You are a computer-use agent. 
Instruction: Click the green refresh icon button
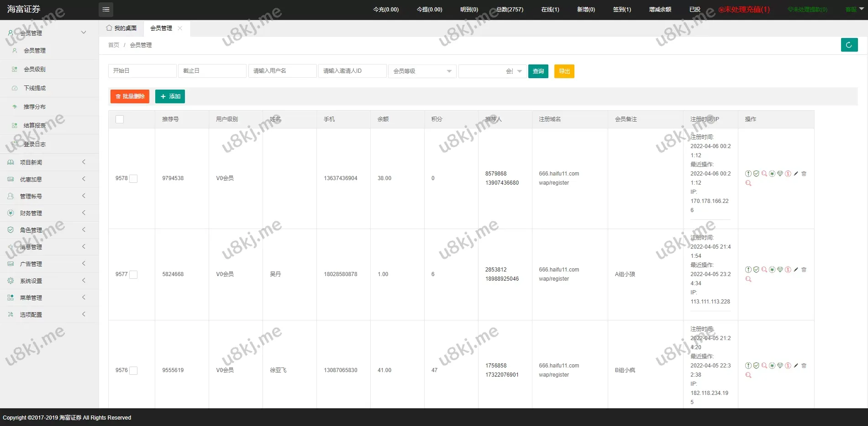click(x=849, y=45)
